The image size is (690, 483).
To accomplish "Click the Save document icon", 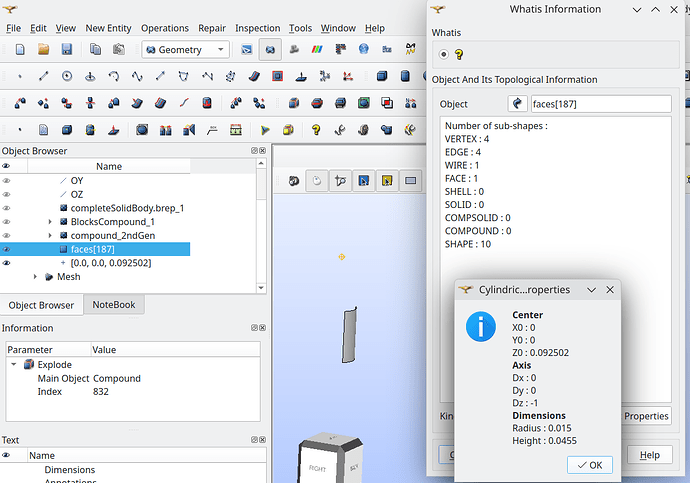I will pyautogui.click(x=66, y=49).
